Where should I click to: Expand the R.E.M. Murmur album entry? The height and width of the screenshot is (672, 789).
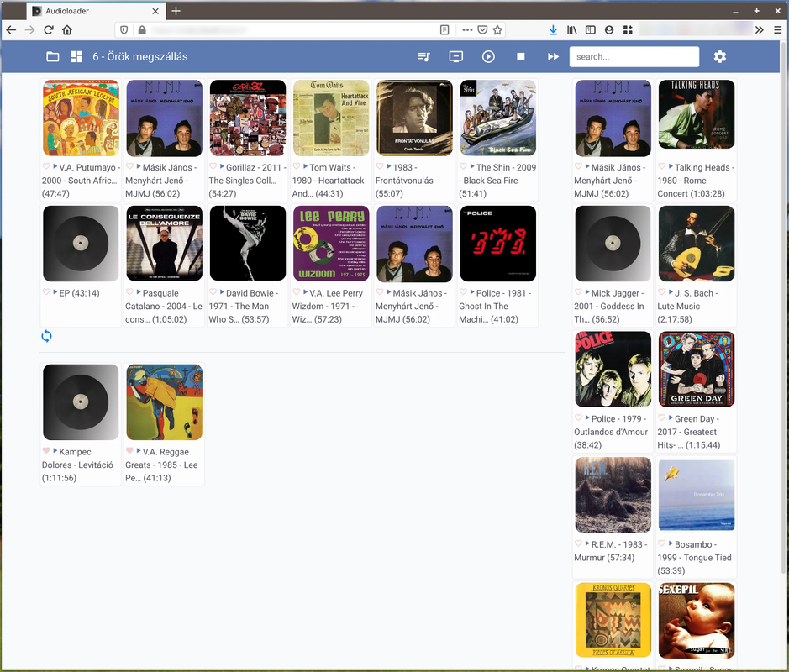pos(588,544)
